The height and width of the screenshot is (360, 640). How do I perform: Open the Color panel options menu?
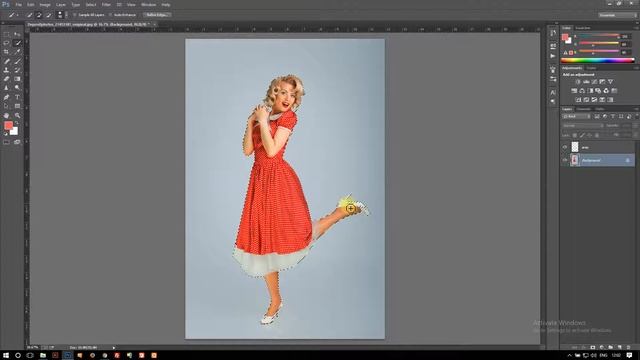point(636,28)
